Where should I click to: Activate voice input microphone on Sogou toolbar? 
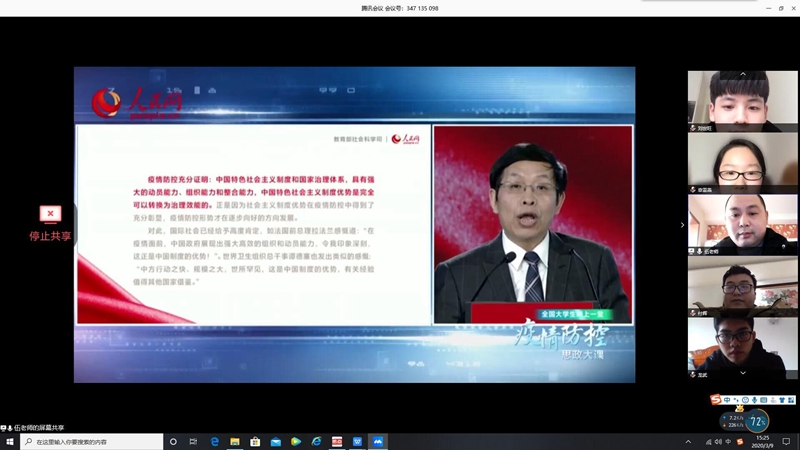pos(755,400)
